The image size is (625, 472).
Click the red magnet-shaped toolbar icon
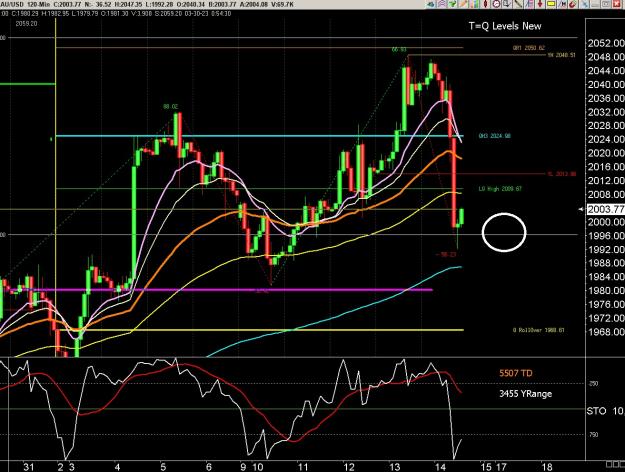pyautogui.click(x=573, y=4)
